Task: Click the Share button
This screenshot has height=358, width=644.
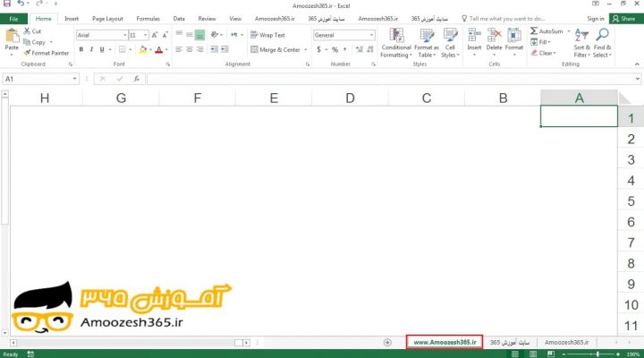Action: click(624, 19)
